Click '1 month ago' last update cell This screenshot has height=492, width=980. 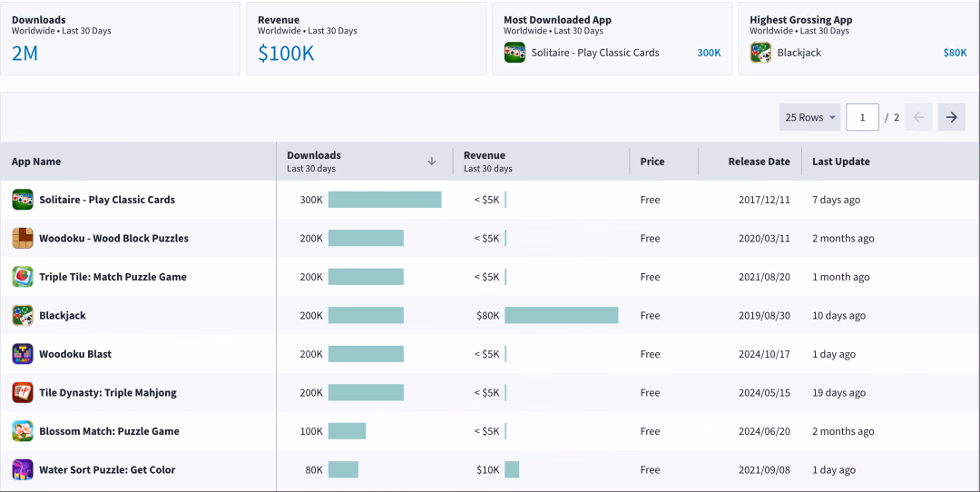coord(840,276)
